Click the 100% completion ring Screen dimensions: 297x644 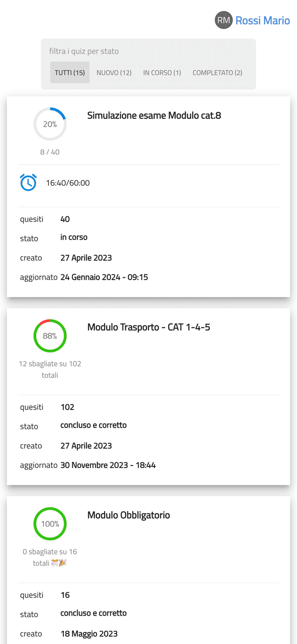click(x=50, y=524)
